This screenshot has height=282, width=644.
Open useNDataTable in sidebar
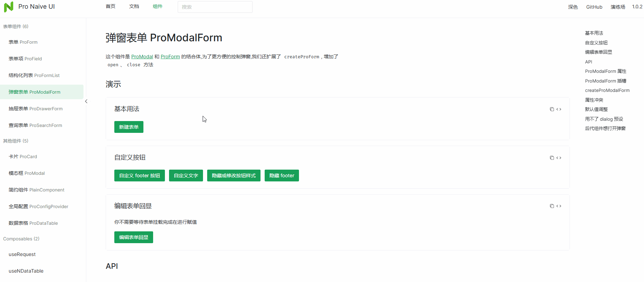[42, 271]
